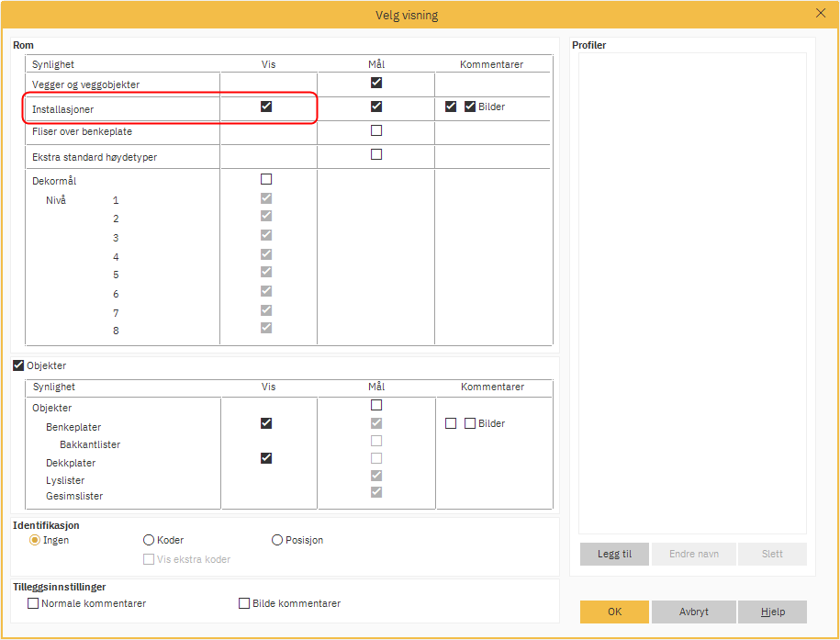
Task: Uncheck the Installasjoner Mål checkbox
Action: pos(376,107)
